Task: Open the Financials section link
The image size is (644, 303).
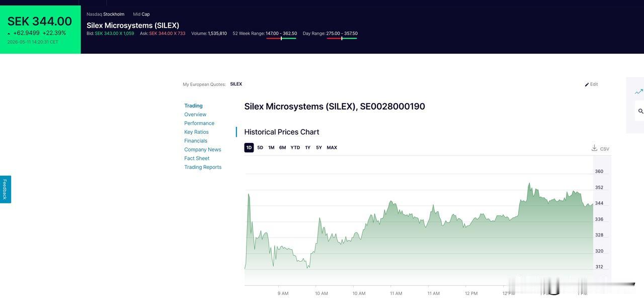Action: pos(196,141)
